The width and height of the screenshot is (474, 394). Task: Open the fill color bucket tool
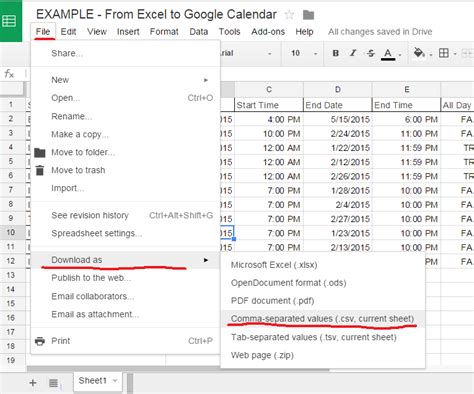pos(419,53)
